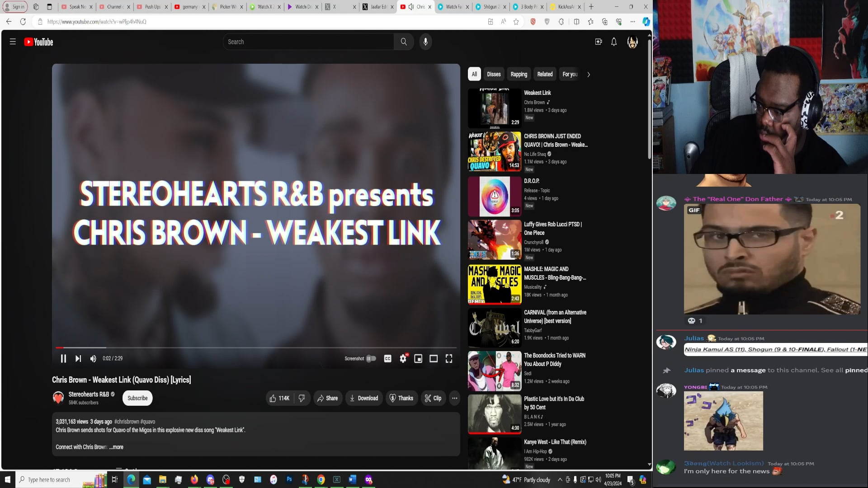Screen dimensions: 868x488
Task: Show hidden system tray icons
Action: pos(560,479)
